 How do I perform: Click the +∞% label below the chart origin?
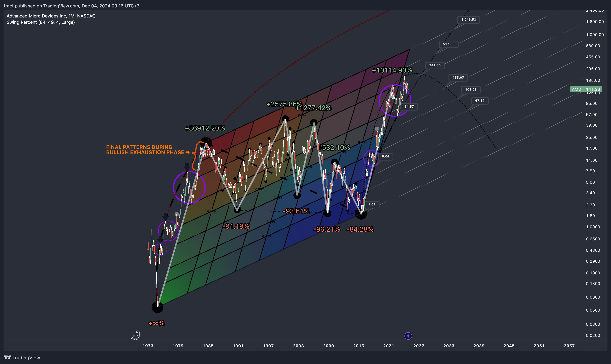156,323
